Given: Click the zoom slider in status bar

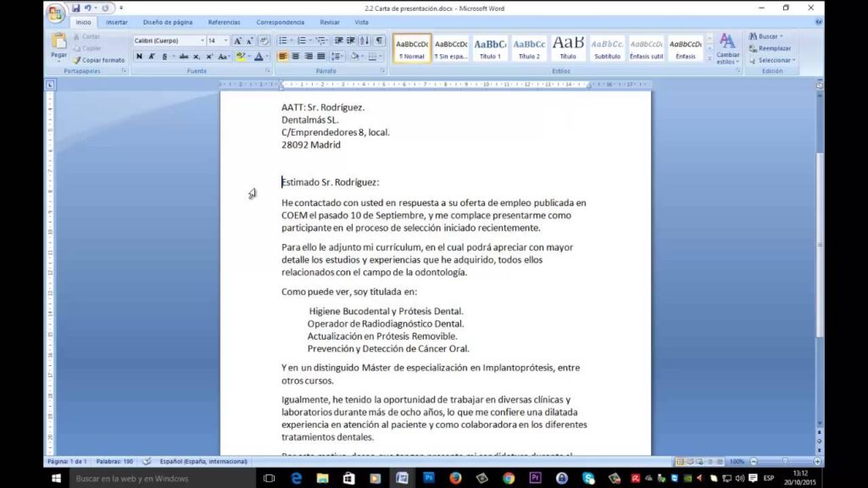Looking at the screenshot, I should pyautogui.click(x=784, y=462).
